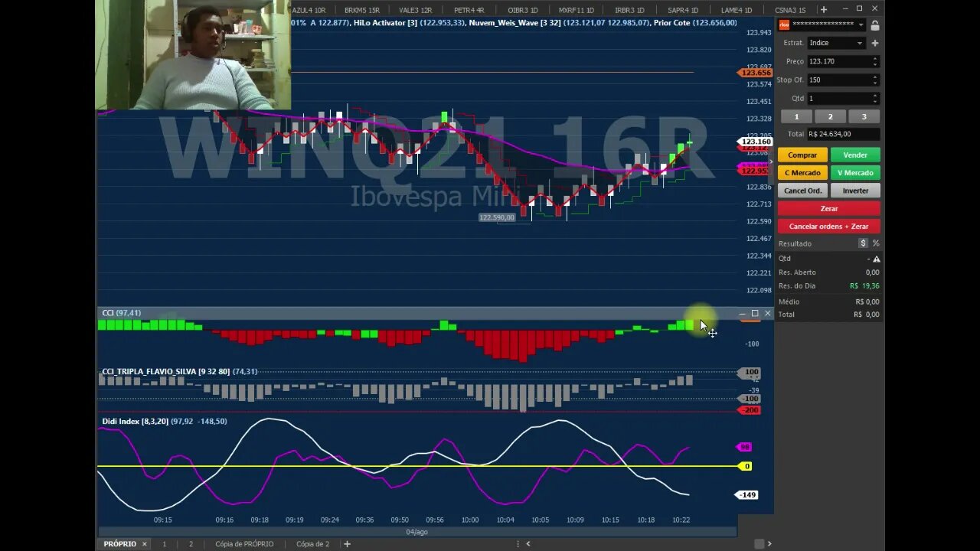Add a new chart tab with plus icon
The width and height of the screenshot is (980, 551).
pos(824,10)
